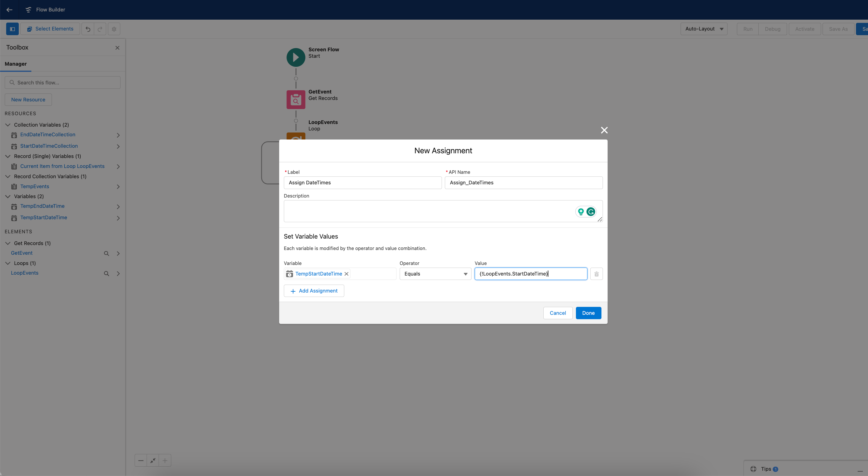
Task: Expand details chevron for TempEvents
Action: 118,187
